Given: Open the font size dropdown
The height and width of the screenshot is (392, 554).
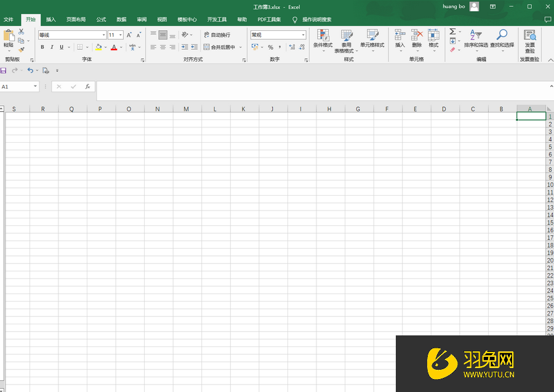Looking at the screenshot, I should [x=121, y=35].
